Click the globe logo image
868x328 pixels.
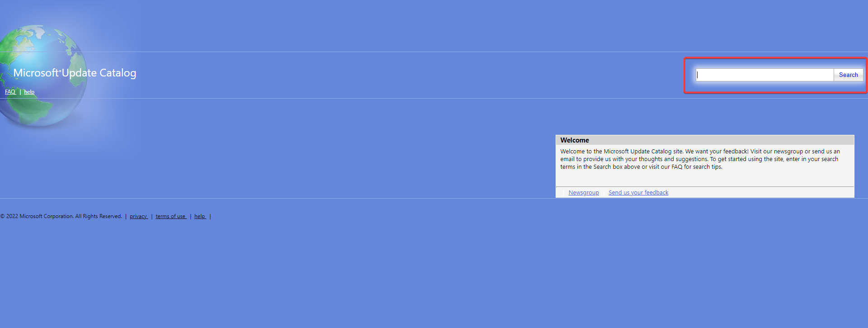click(x=43, y=76)
